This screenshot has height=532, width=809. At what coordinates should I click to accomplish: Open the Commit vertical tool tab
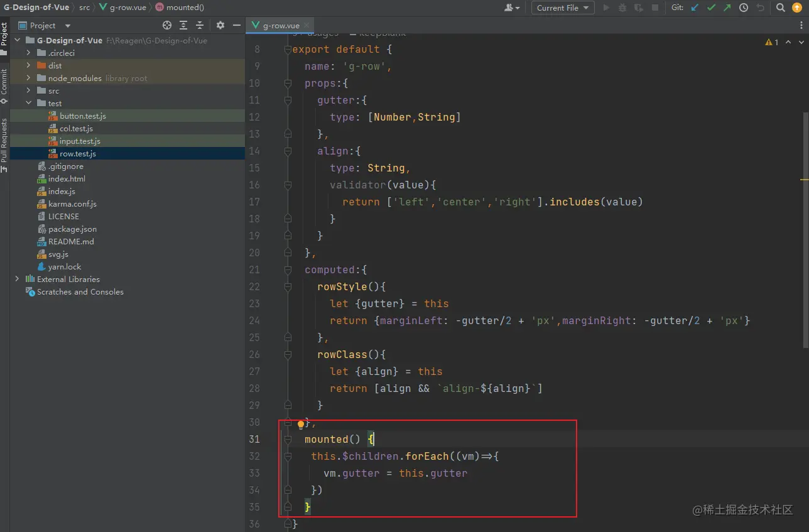[4, 86]
